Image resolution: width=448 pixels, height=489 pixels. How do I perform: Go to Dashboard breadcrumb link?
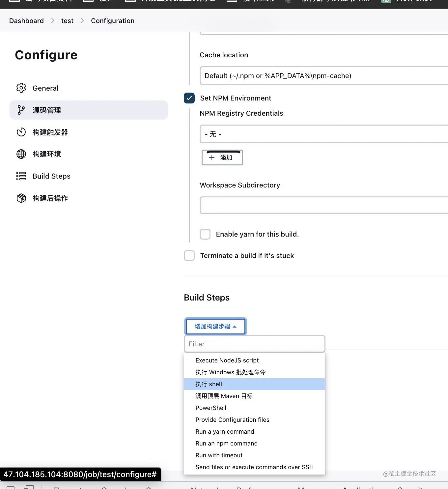[26, 21]
